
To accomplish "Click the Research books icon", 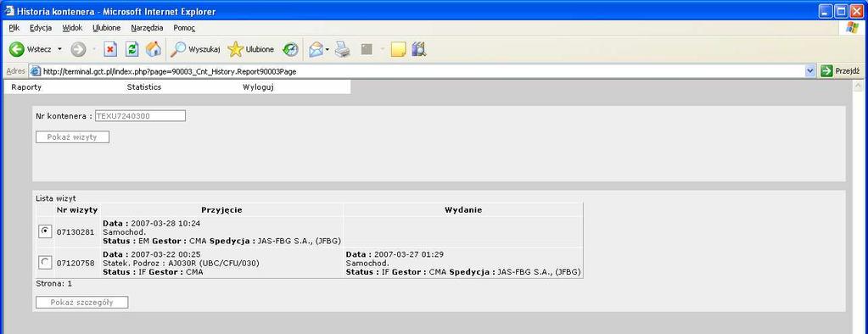I will click(x=419, y=49).
